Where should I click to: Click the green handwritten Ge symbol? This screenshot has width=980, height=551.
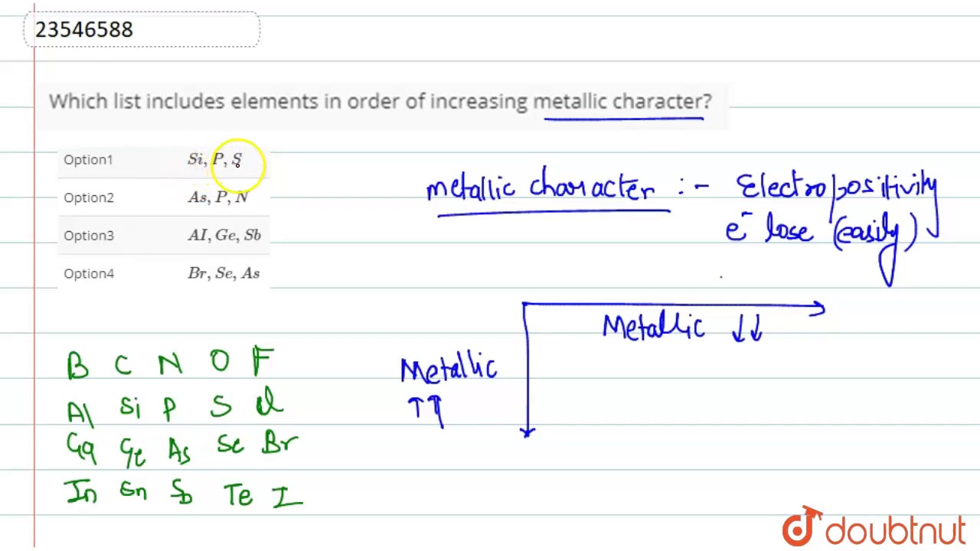(132, 452)
